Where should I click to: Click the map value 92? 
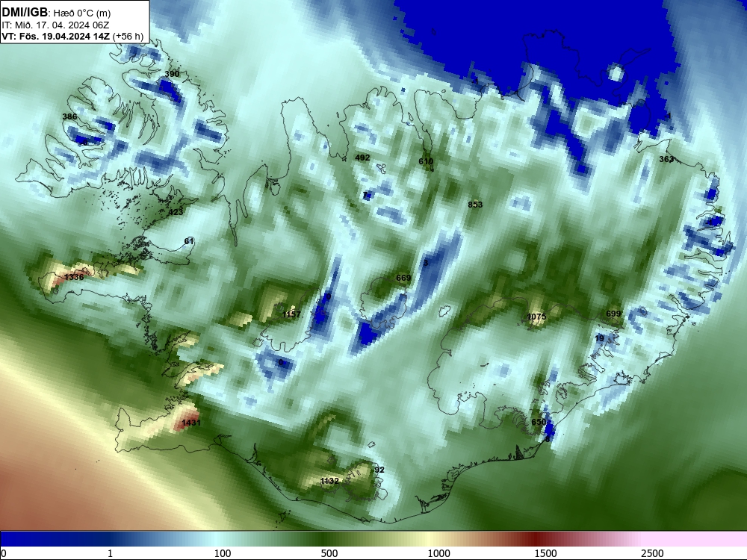point(379,470)
